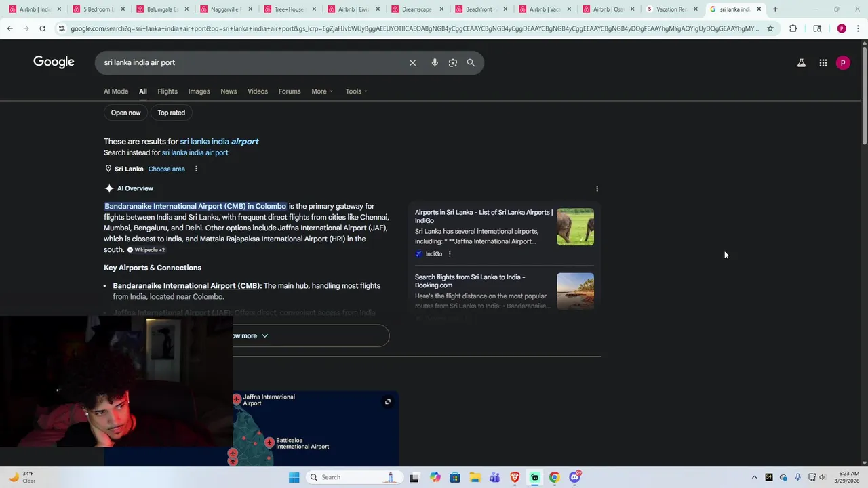Start voice search with the microphone icon
This screenshot has width=868, height=488.
435,62
